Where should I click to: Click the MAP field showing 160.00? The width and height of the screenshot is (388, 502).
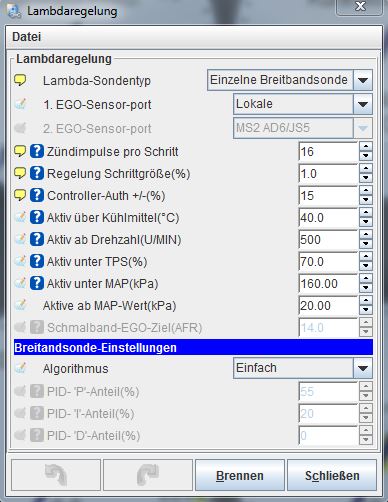point(328,284)
